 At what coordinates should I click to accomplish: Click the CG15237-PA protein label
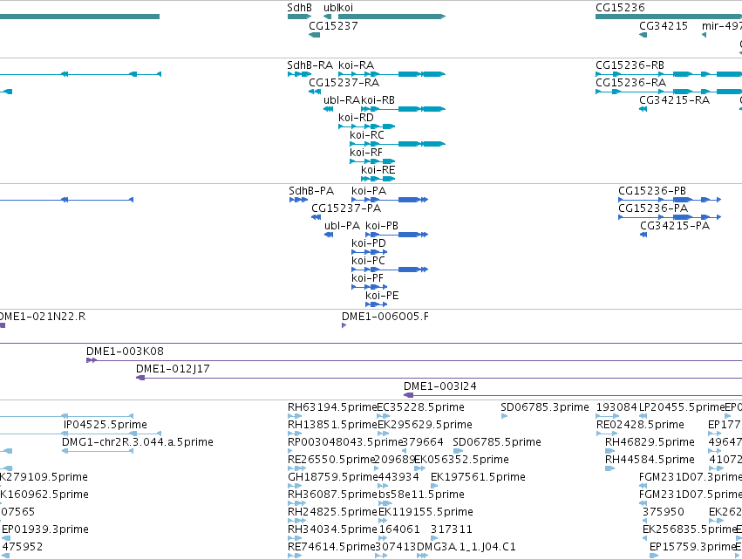[x=346, y=208]
